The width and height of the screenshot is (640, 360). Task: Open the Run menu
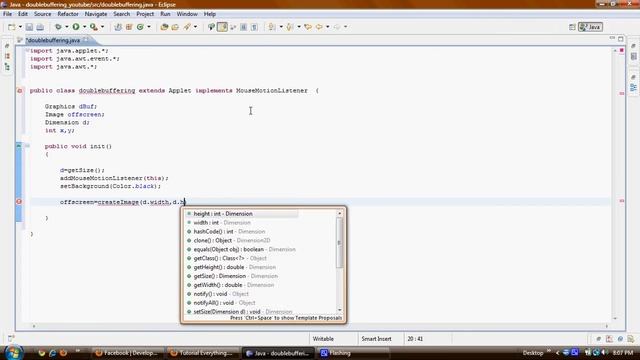click(165, 14)
